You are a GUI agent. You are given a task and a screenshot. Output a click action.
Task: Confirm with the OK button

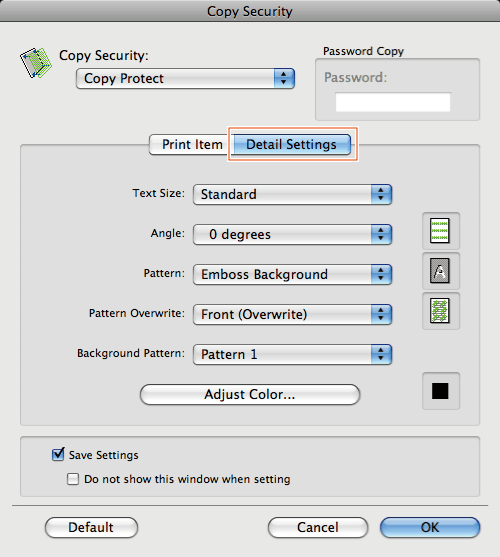click(430, 528)
